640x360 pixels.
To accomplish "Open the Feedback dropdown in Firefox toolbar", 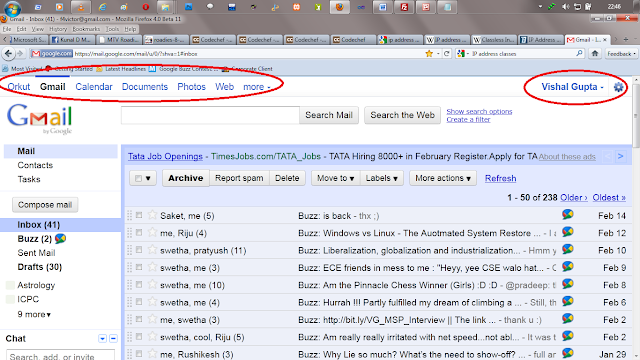I will click(x=621, y=53).
